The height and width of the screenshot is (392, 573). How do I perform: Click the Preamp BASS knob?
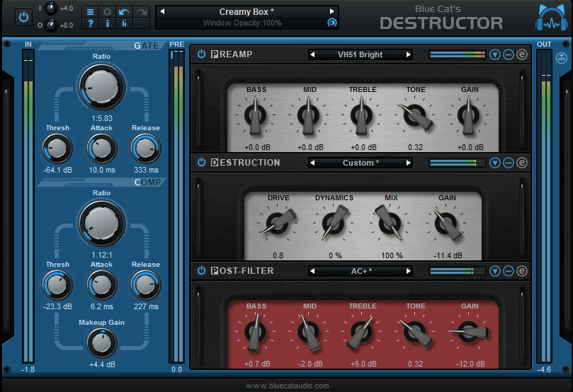[x=256, y=116]
